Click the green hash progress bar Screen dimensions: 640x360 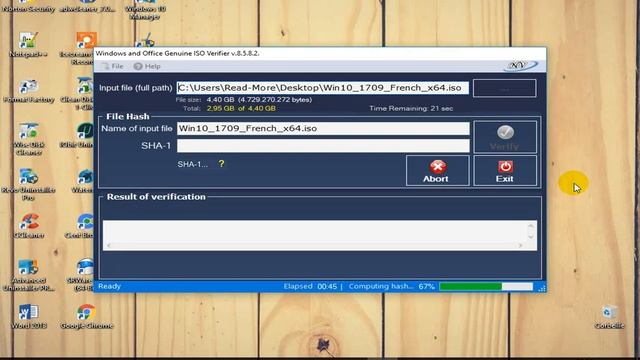pyautogui.click(x=486, y=287)
